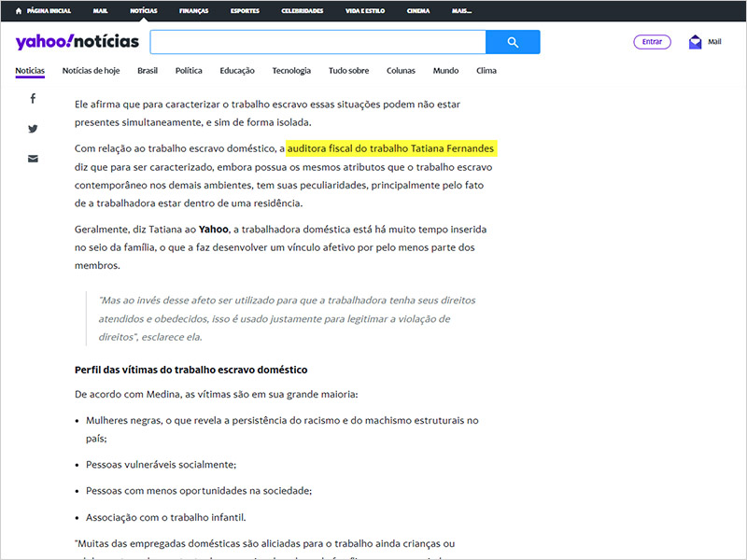Image resolution: width=747 pixels, height=560 pixels.
Task: Go to Celebridades in top bar
Action: click(302, 11)
